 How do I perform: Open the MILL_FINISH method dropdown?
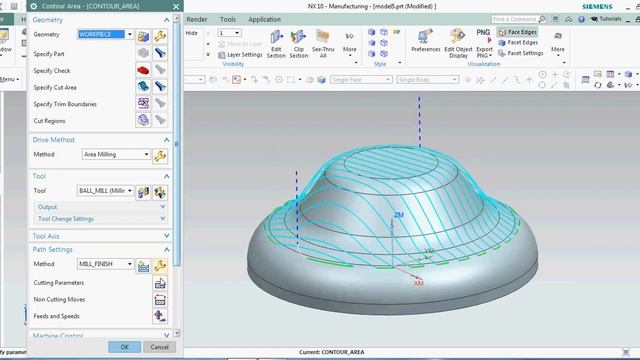click(x=130, y=264)
